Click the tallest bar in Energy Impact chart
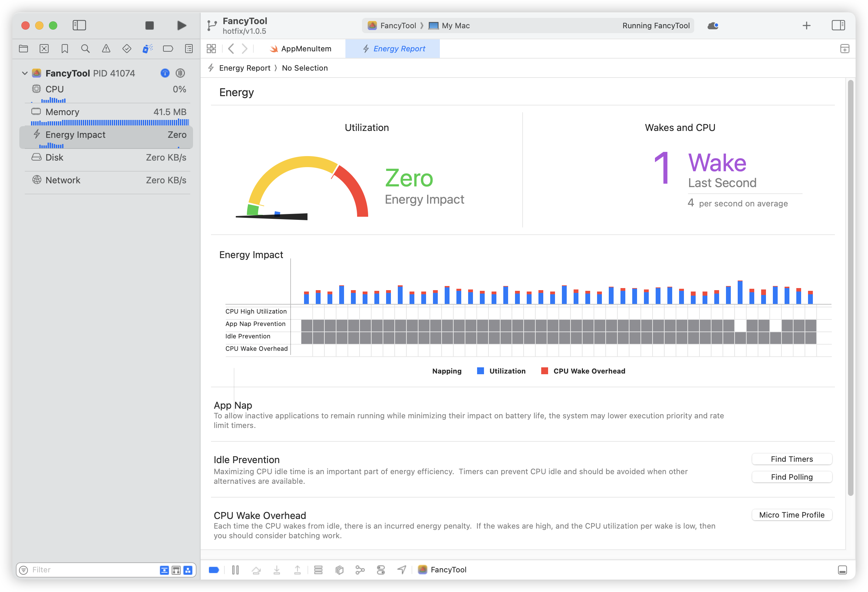The width and height of the screenshot is (868, 592). pos(739,292)
